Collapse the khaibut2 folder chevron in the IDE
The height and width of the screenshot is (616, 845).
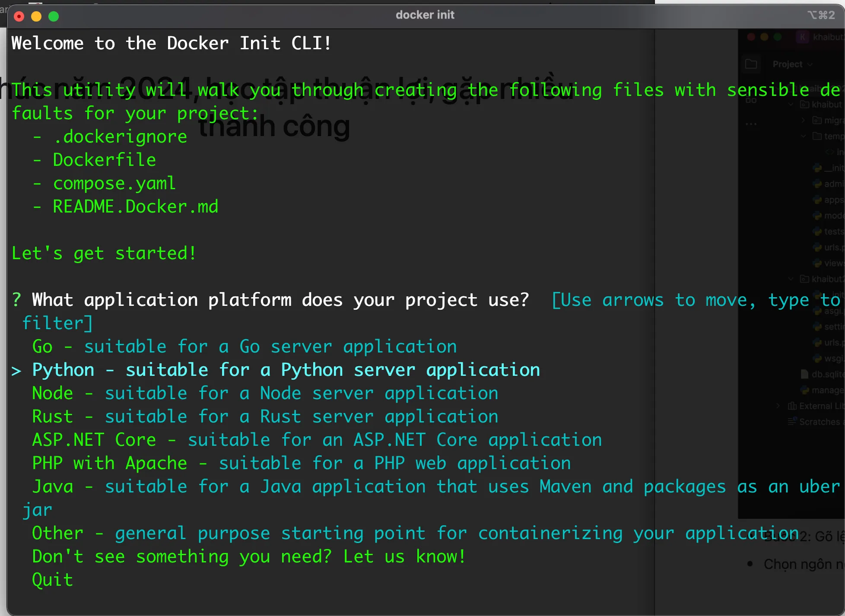pyautogui.click(x=791, y=279)
